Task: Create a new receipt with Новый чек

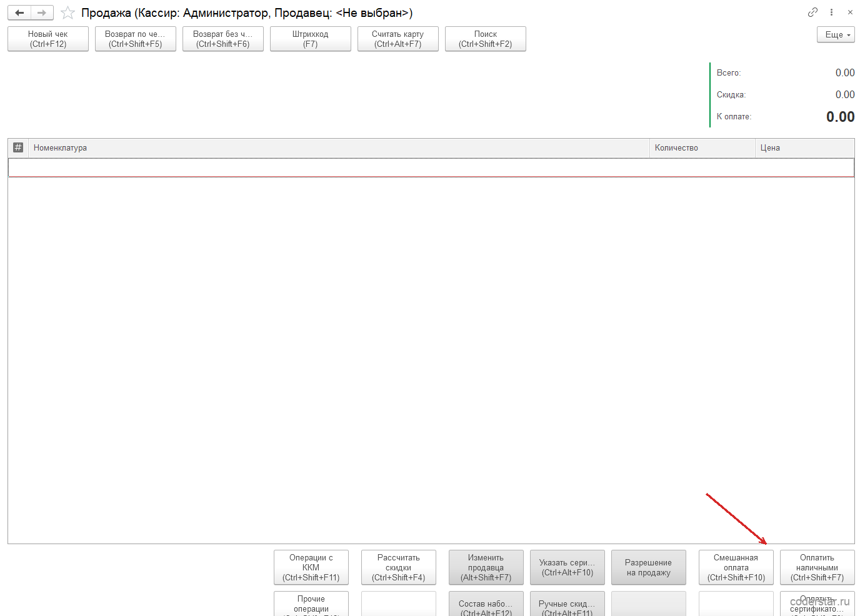Action: pos(48,39)
